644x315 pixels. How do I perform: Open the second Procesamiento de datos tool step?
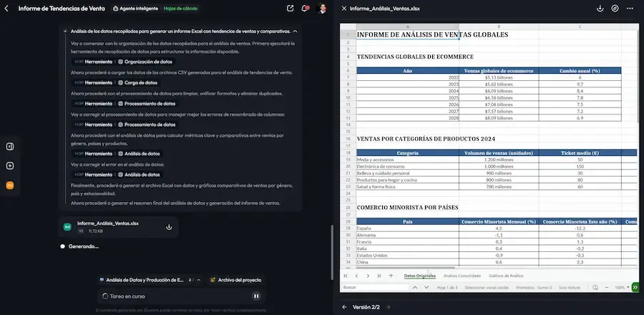tap(125, 125)
